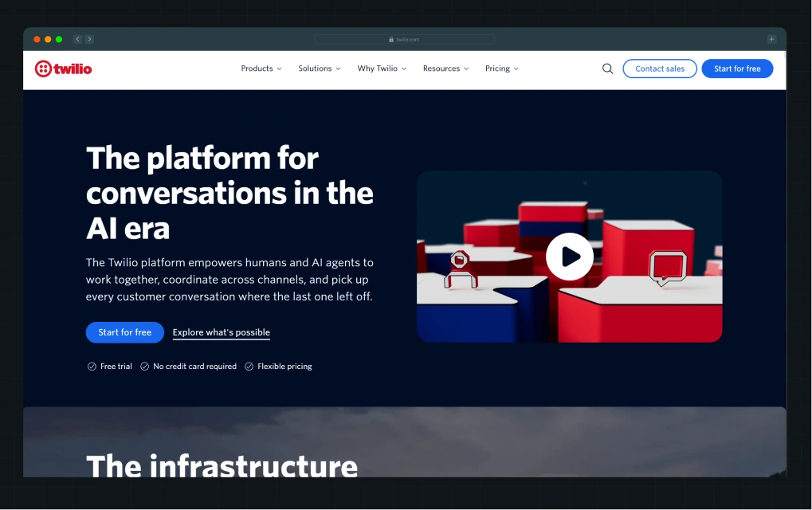The image size is (812, 510).
Task: Click the yellow macOS window button
Action: [x=48, y=39]
